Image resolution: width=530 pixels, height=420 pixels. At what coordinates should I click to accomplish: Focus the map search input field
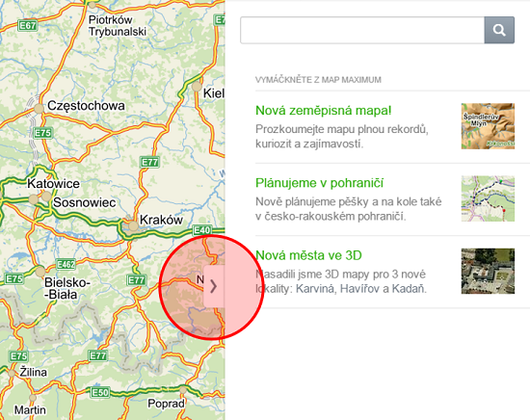[x=362, y=30]
